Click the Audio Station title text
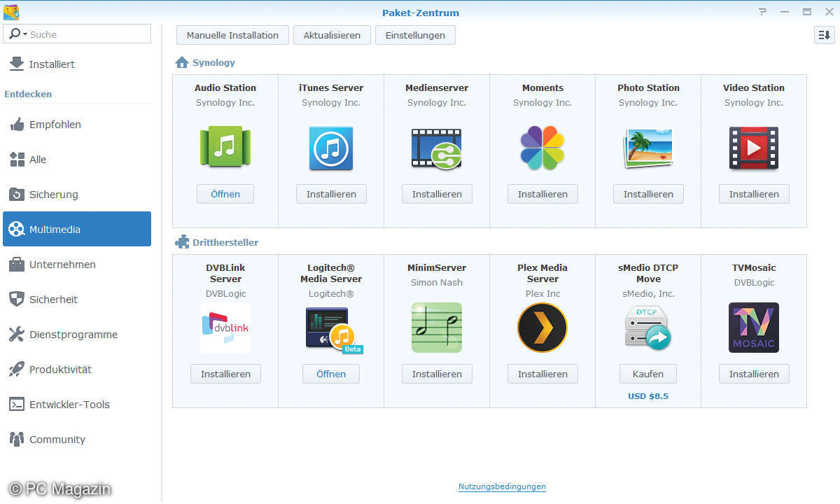Image resolution: width=840 pixels, height=504 pixels. click(225, 87)
